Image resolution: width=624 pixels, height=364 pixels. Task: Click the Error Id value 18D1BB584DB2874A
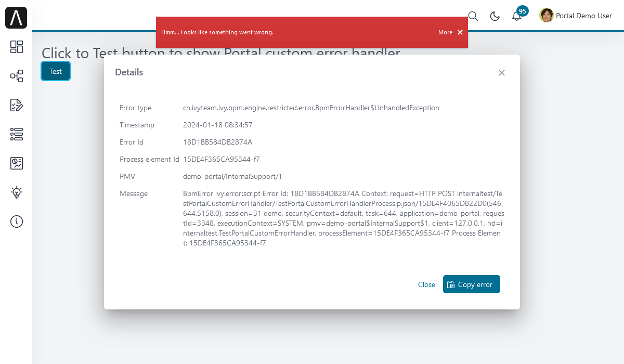click(x=217, y=142)
